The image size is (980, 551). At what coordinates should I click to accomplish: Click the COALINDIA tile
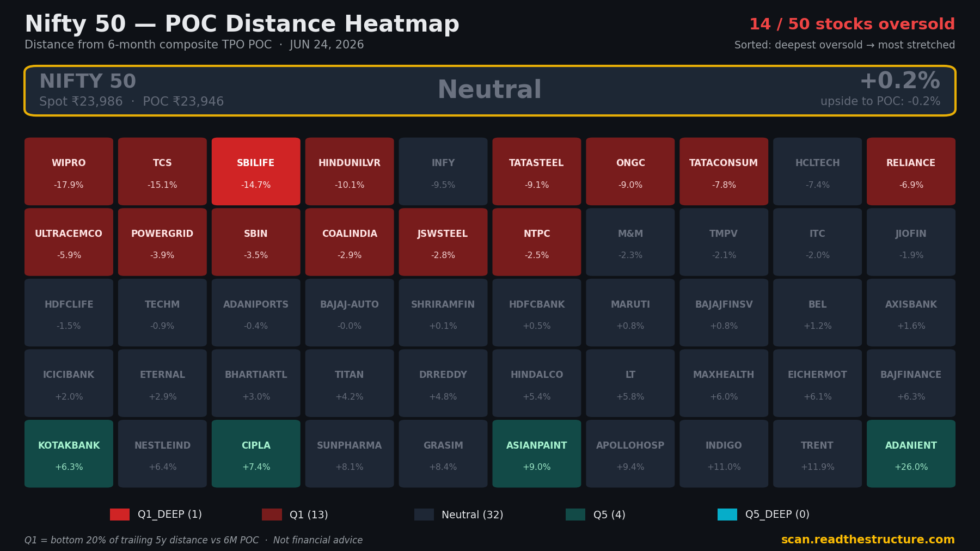[x=350, y=242]
